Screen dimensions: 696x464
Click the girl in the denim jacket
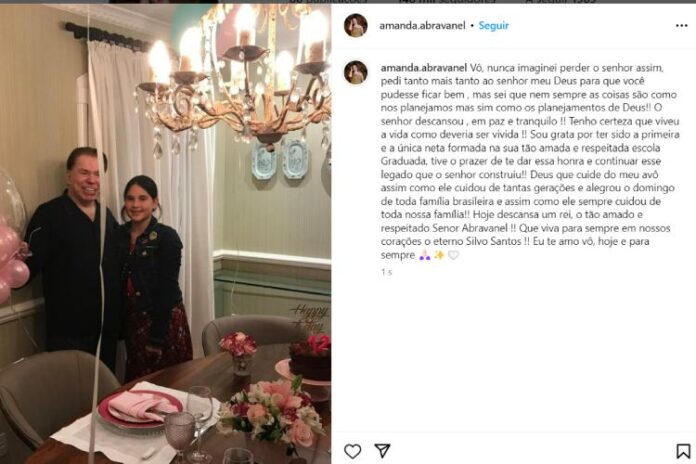tap(153, 275)
